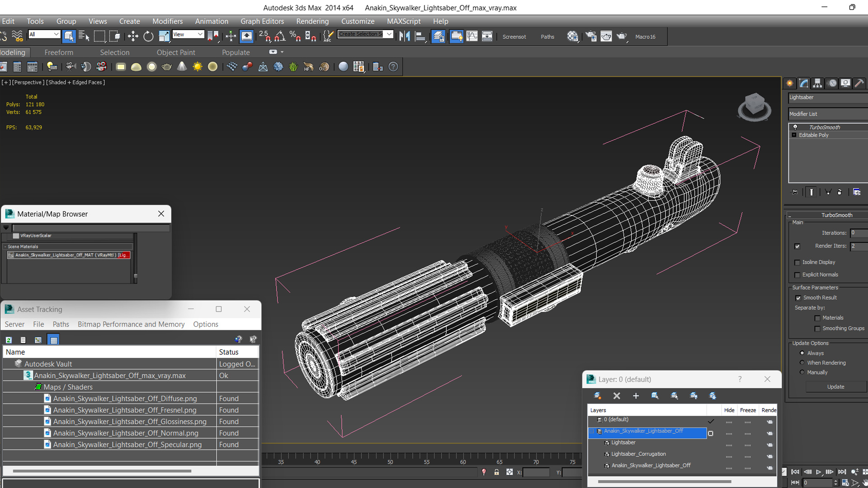Select Anakin_Skywalker_Lightsaber_Off_MAT scene material
Viewport: 868px width, 488px height.
pos(69,255)
